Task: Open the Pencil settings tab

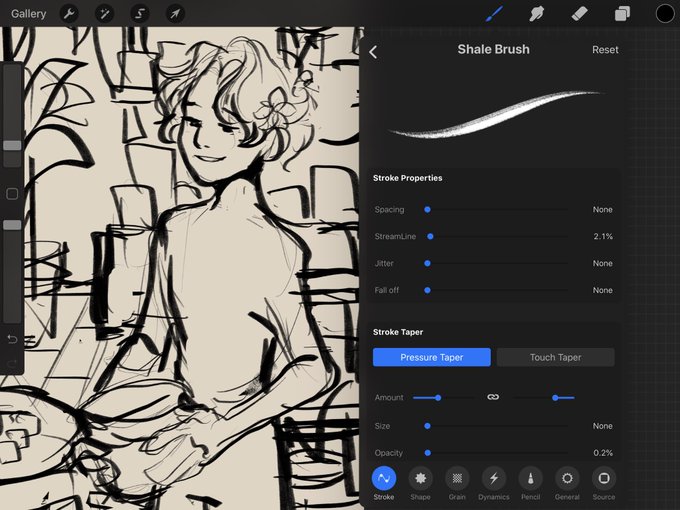Action: pyautogui.click(x=530, y=484)
